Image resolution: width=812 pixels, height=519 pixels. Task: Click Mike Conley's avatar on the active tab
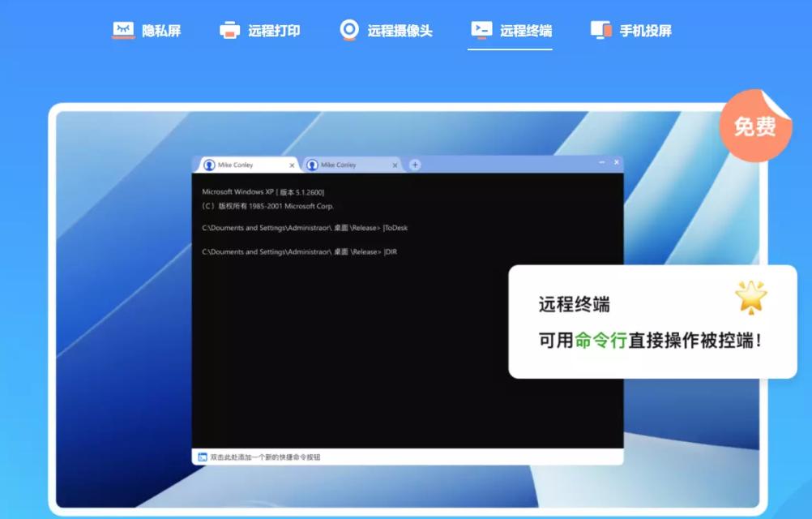point(209,164)
